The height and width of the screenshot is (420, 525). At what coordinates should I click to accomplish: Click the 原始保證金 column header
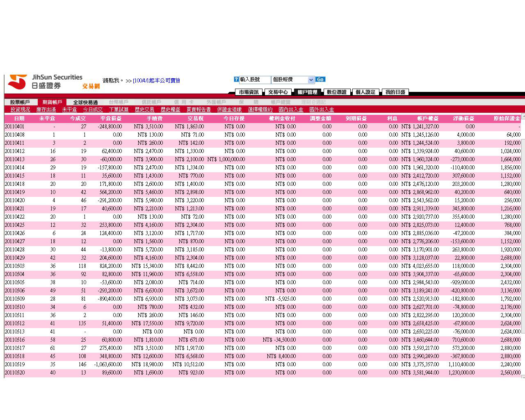click(x=507, y=119)
